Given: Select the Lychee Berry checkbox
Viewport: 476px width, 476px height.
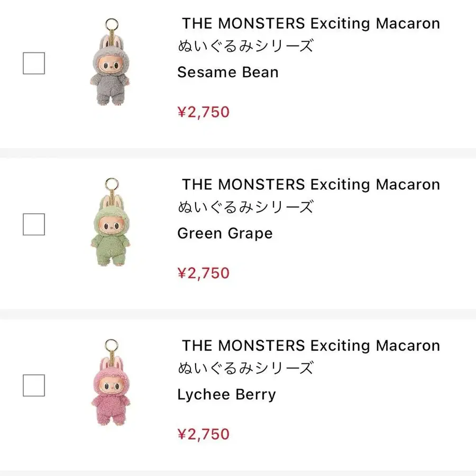Looking at the screenshot, I should click(x=34, y=386).
